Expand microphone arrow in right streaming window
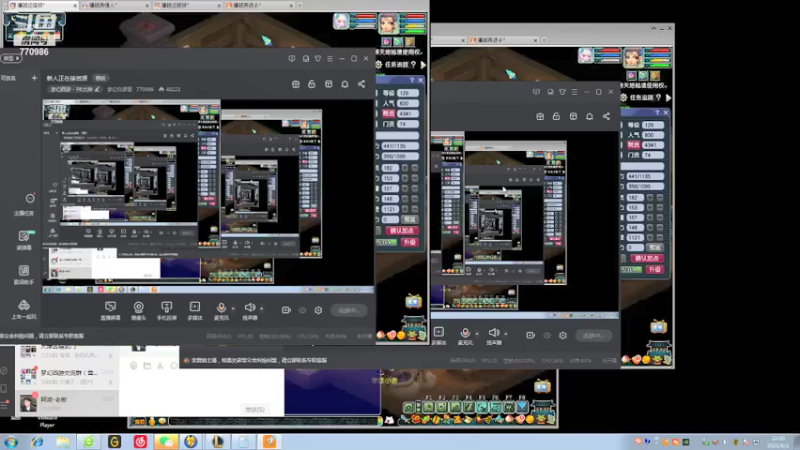The image size is (800, 450). [x=477, y=334]
